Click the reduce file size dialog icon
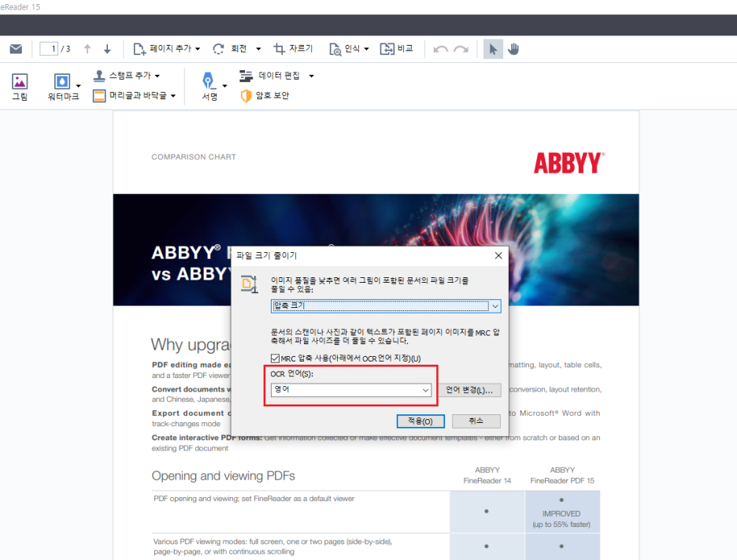 249,284
